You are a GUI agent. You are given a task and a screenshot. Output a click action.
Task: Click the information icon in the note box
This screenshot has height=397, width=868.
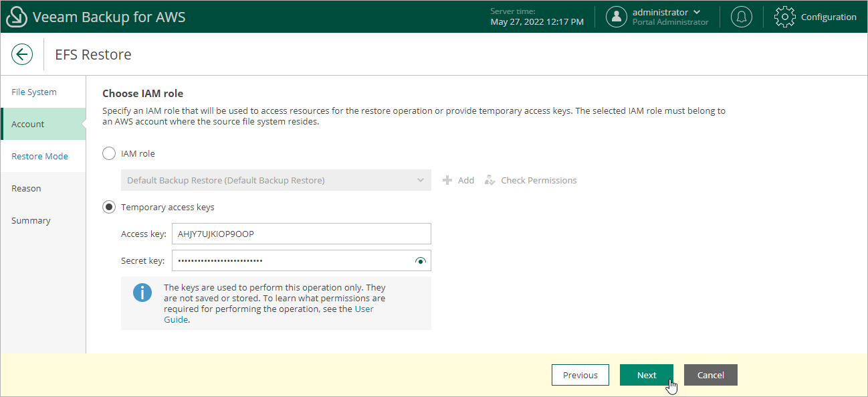tap(142, 291)
